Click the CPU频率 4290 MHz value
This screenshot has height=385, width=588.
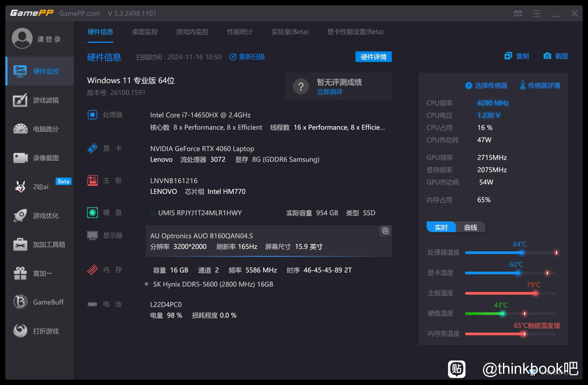pos(493,103)
